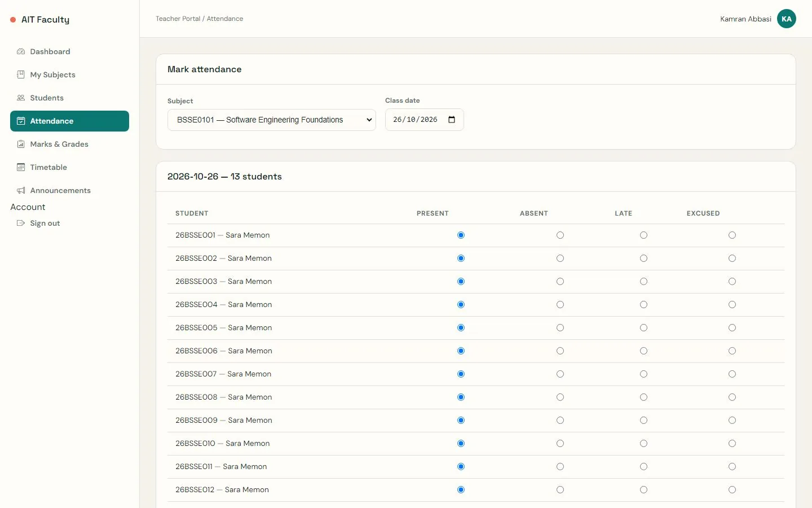Mark 26BSSE010 as Excused

732,444
